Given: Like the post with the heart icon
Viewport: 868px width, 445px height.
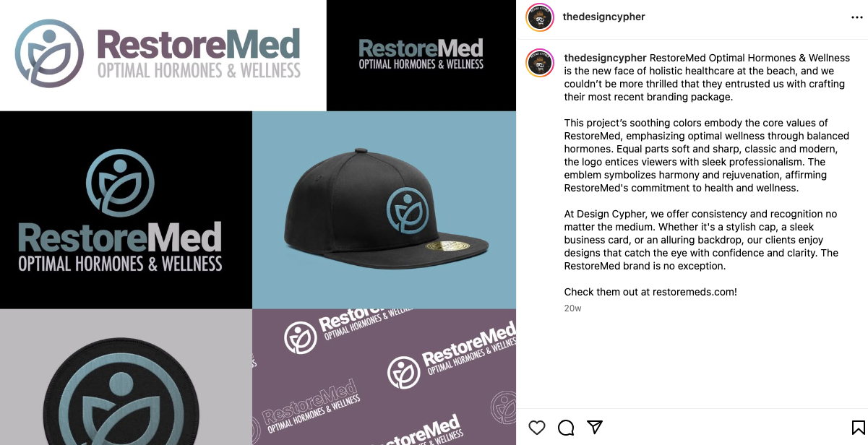Looking at the screenshot, I should pos(536,427).
